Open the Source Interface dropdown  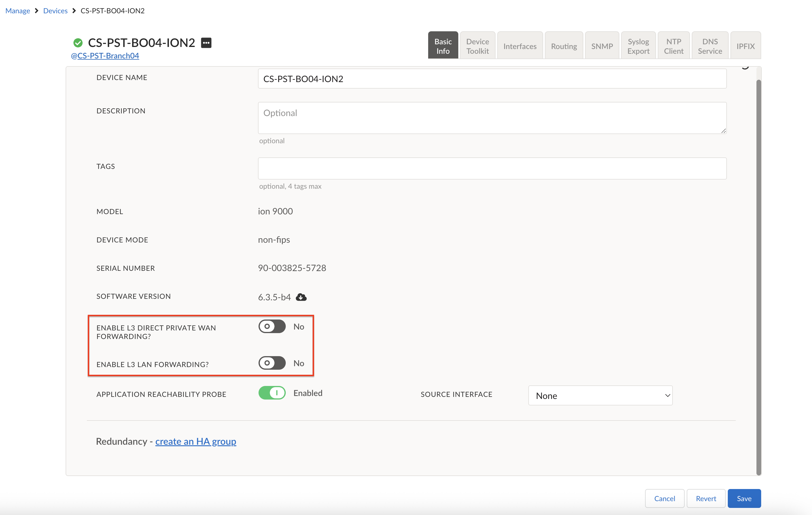pos(600,395)
